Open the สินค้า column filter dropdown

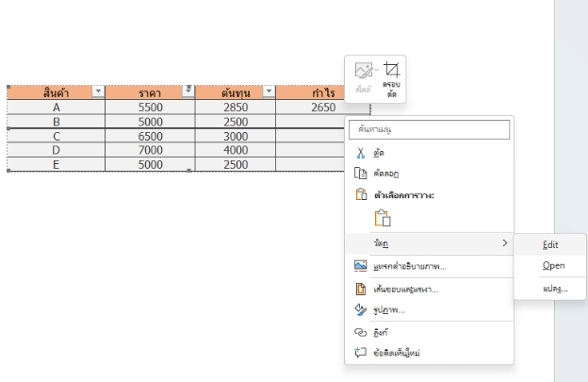[x=100, y=91]
